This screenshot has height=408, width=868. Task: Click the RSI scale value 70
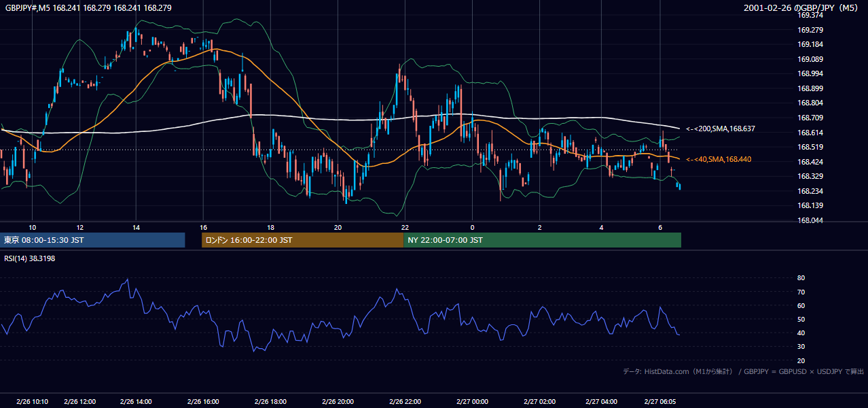point(801,292)
